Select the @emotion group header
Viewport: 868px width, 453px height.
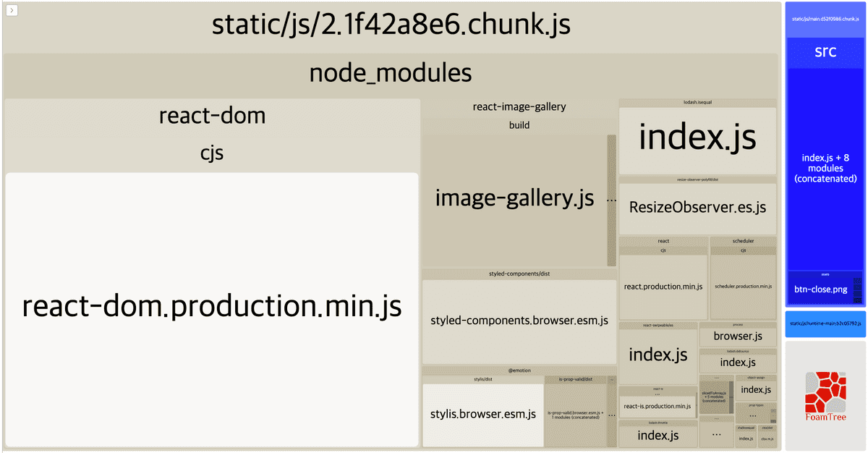[x=519, y=370]
